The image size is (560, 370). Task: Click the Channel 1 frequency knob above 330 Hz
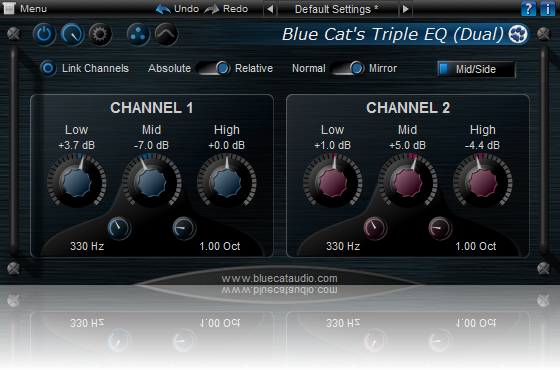(119, 228)
